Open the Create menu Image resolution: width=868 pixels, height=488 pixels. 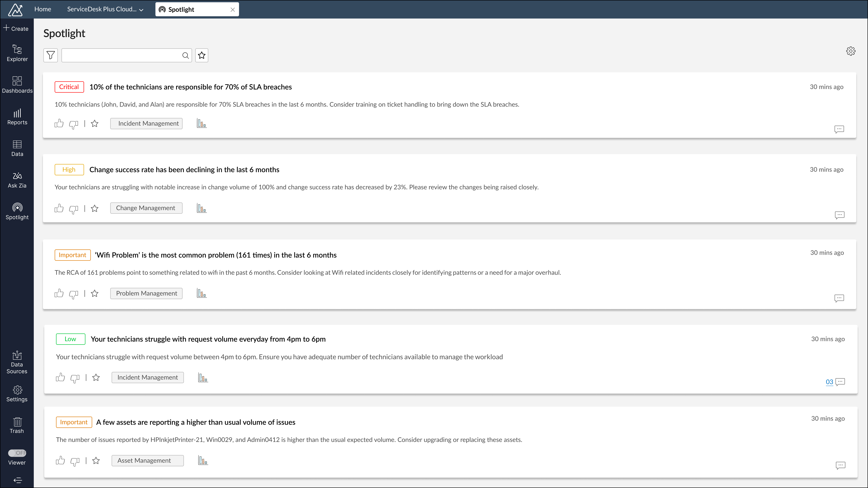[x=16, y=28]
